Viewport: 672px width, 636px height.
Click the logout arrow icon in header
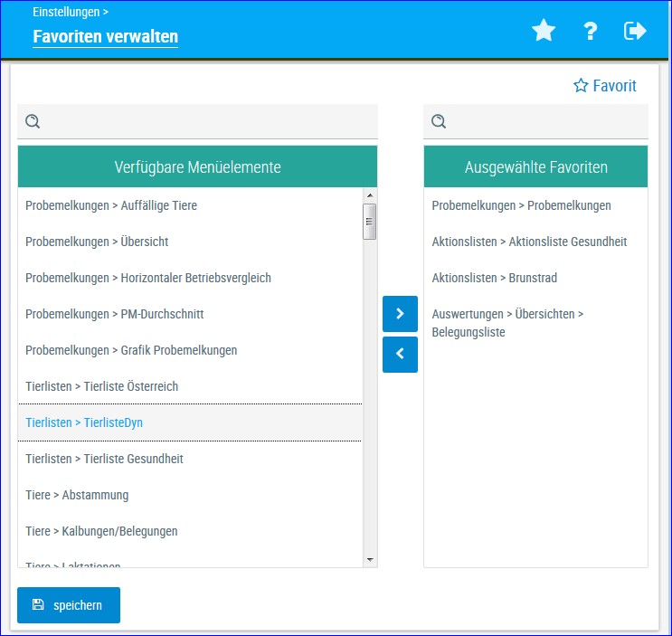coord(635,32)
